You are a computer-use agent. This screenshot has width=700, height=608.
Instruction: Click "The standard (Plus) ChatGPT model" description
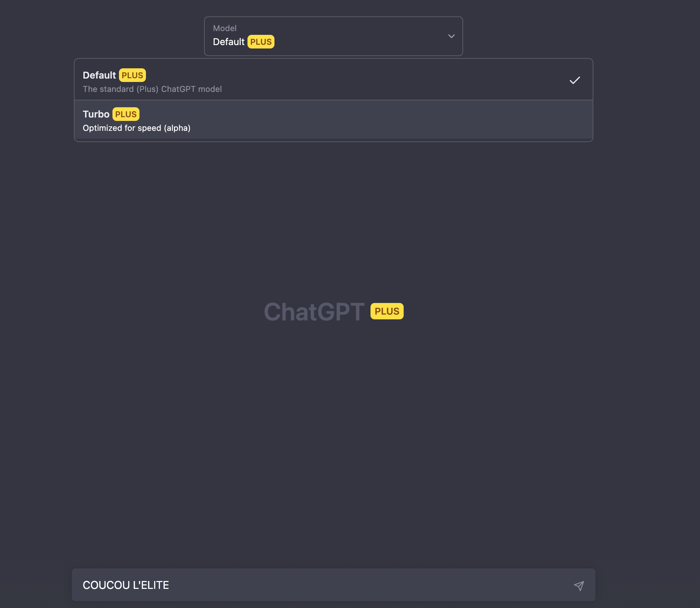(x=152, y=89)
